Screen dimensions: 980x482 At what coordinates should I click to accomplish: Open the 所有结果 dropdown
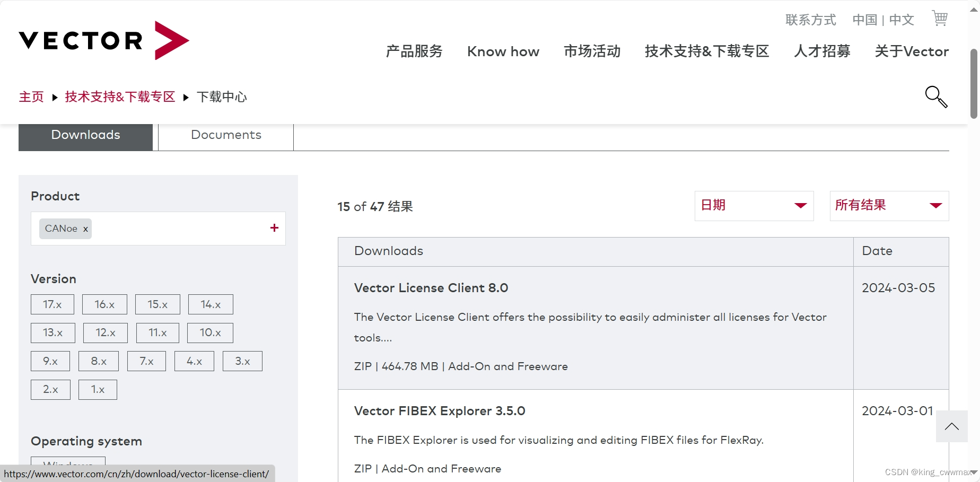(889, 206)
